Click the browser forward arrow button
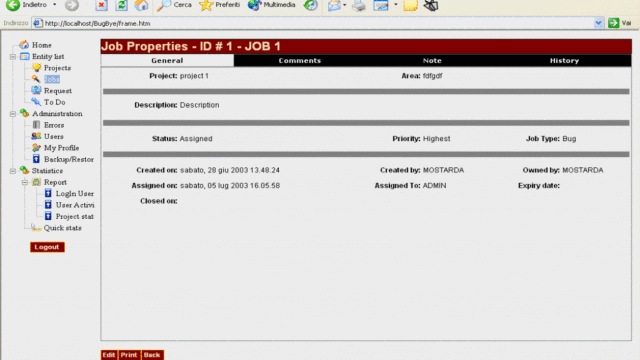Viewport: 640px width, 360px height. pos(72,5)
